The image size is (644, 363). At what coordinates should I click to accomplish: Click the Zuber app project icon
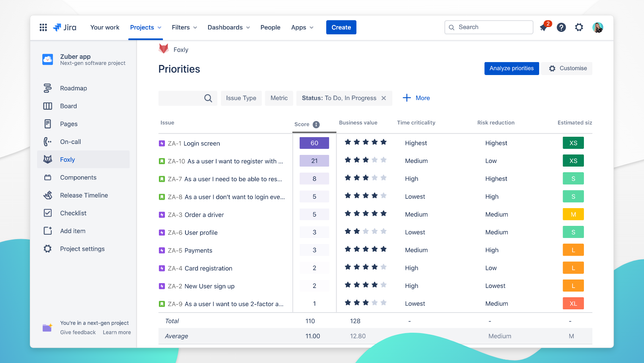coord(48,60)
